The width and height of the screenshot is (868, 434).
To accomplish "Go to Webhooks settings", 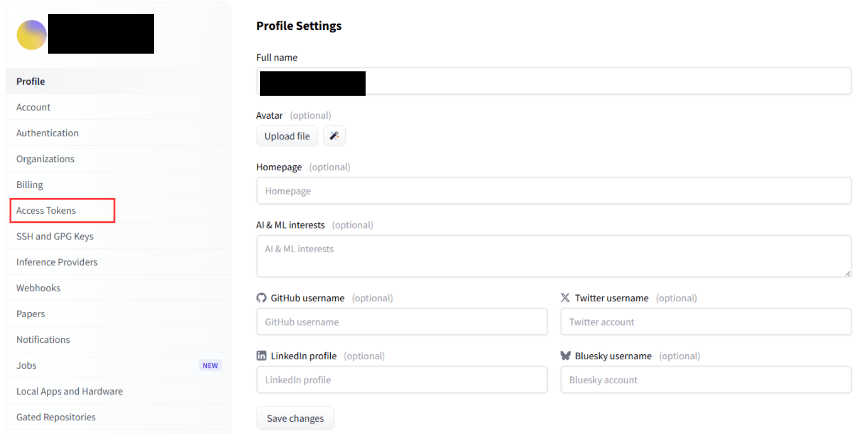I will (x=38, y=288).
